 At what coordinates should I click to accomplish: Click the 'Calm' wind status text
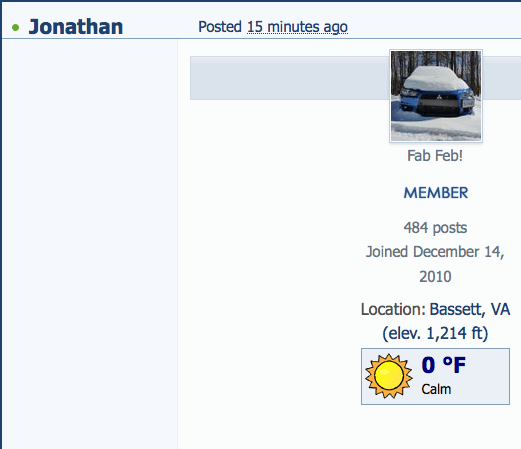click(x=436, y=389)
